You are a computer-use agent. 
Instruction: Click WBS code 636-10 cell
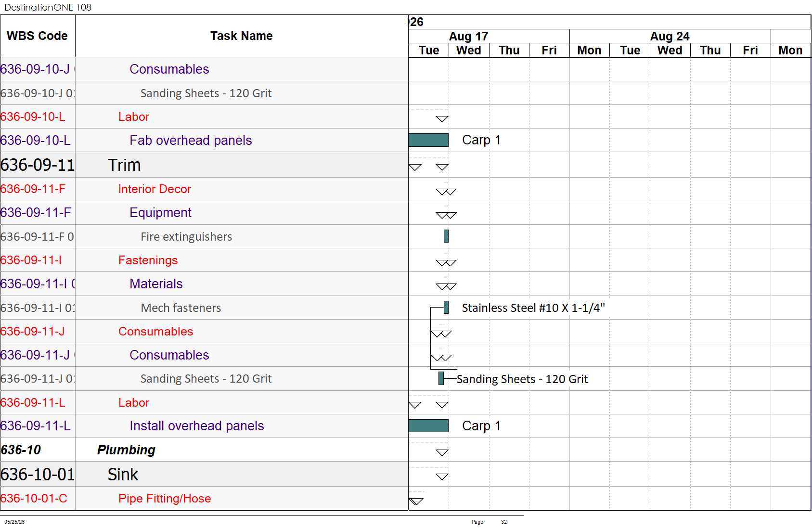[38, 450]
